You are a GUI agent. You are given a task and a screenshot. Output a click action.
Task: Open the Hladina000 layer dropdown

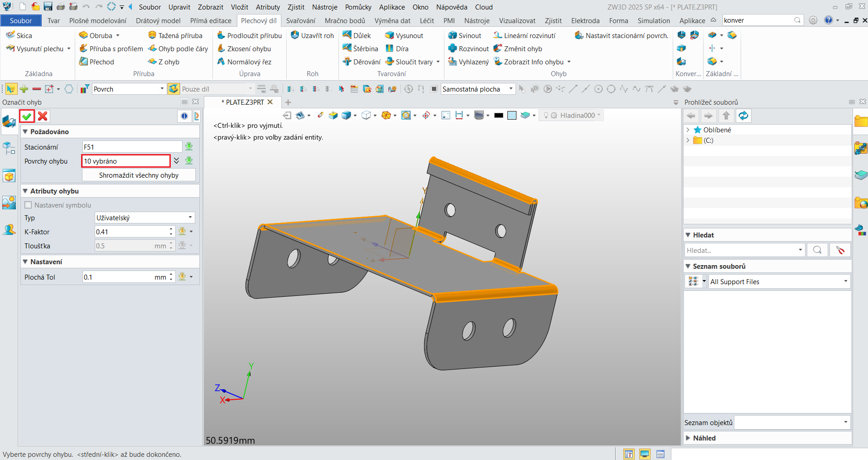(x=571, y=115)
